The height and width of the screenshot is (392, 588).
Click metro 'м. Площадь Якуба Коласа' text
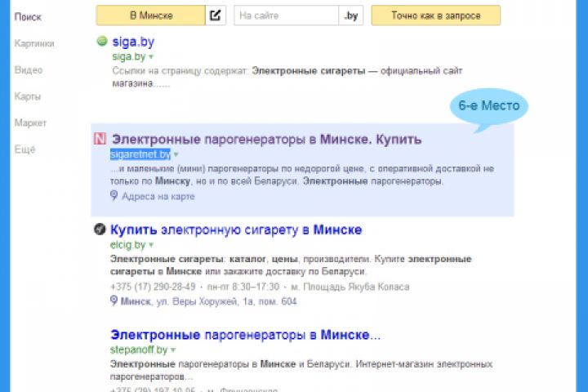click(x=350, y=287)
